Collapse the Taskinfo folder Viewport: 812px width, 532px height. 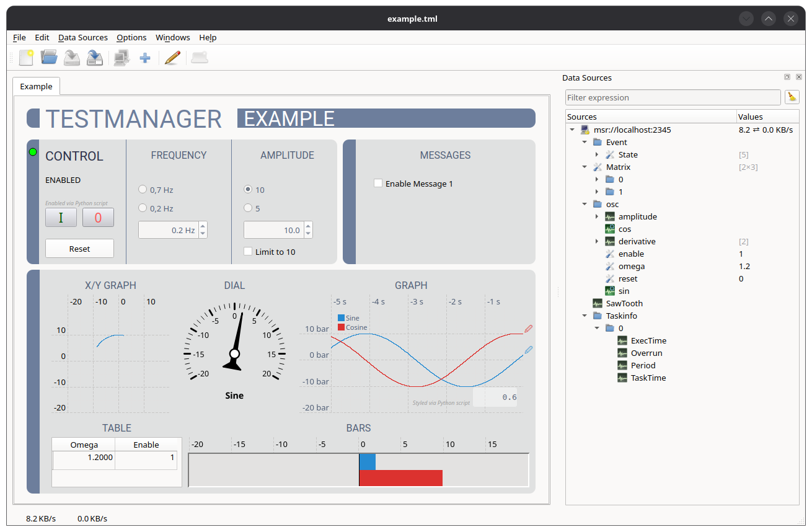[x=584, y=316]
